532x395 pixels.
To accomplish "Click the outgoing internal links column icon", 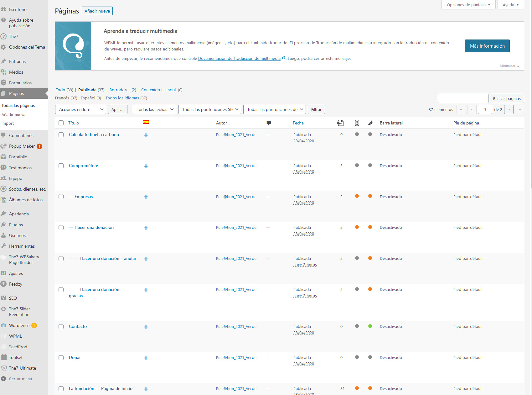I will [340, 123].
